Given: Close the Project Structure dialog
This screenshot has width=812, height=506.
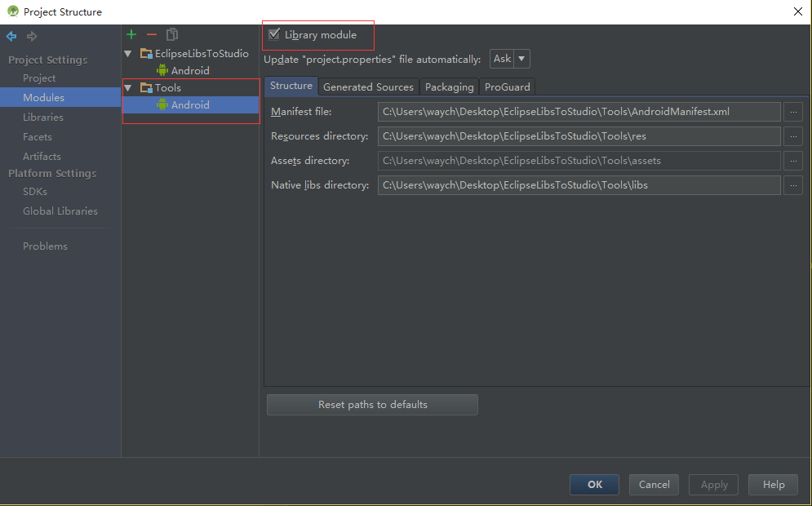Looking at the screenshot, I should click(797, 11).
